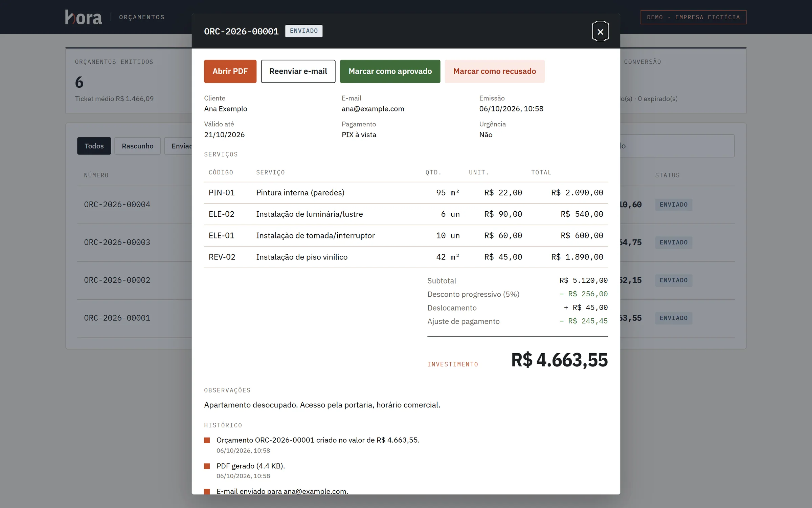Click the PDF gerado (4.4 KB) history entry

pyautogui.click(x=251, y=466)
